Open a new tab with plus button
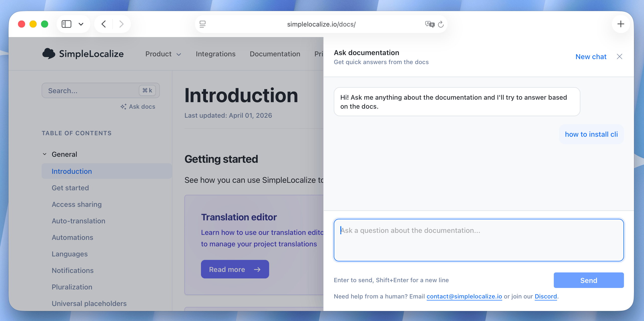 (x=621, y=24)
